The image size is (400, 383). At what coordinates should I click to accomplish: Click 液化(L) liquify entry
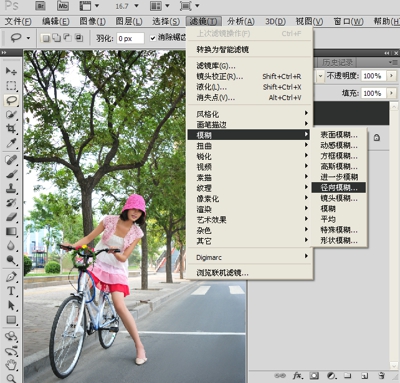248,87
